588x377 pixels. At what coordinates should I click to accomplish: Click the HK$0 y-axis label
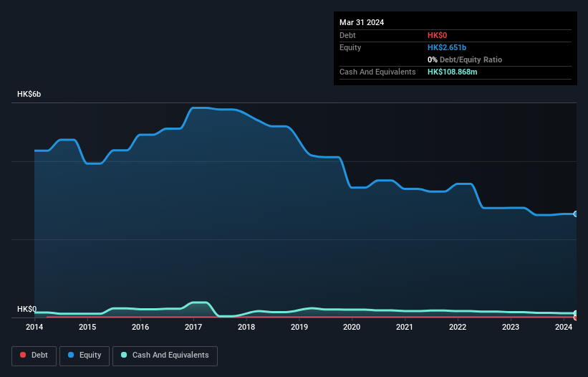point(27,309)
